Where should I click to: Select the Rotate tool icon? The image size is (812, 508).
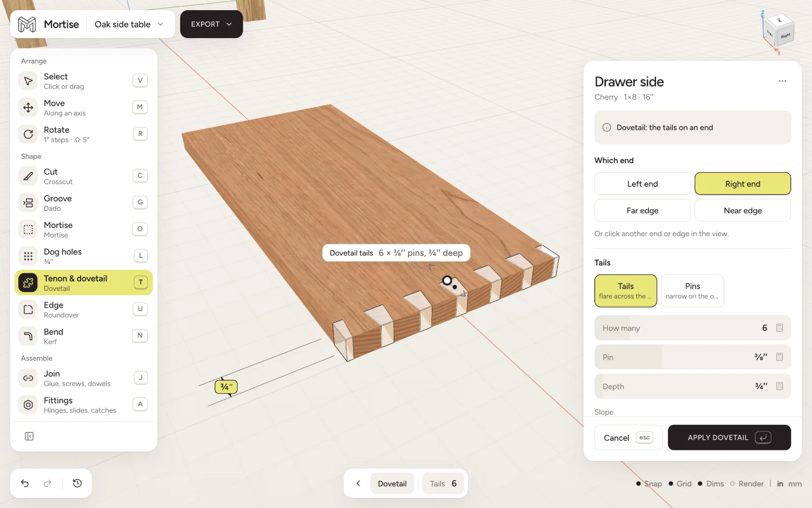(28, 134)
